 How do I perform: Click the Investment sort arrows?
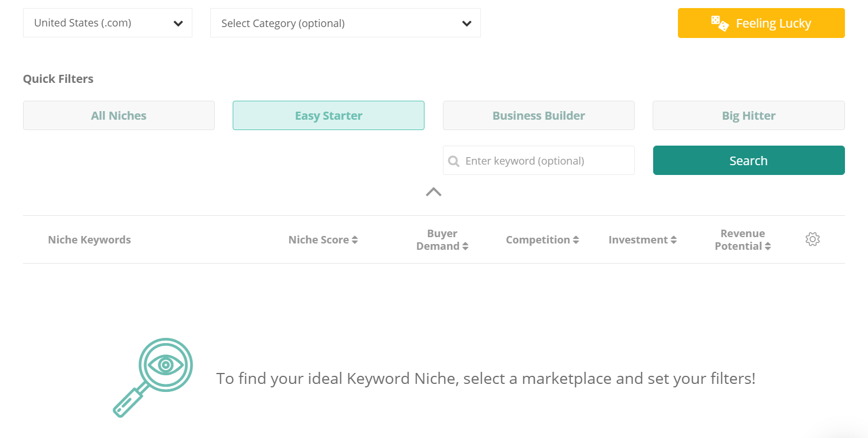tap(673, 240)
